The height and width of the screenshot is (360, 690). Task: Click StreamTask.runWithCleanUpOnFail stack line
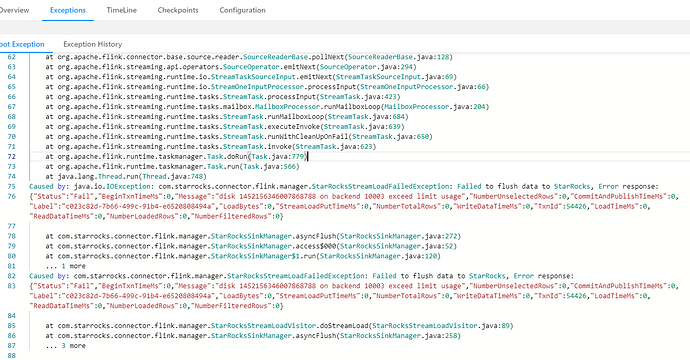coord(239,136)
